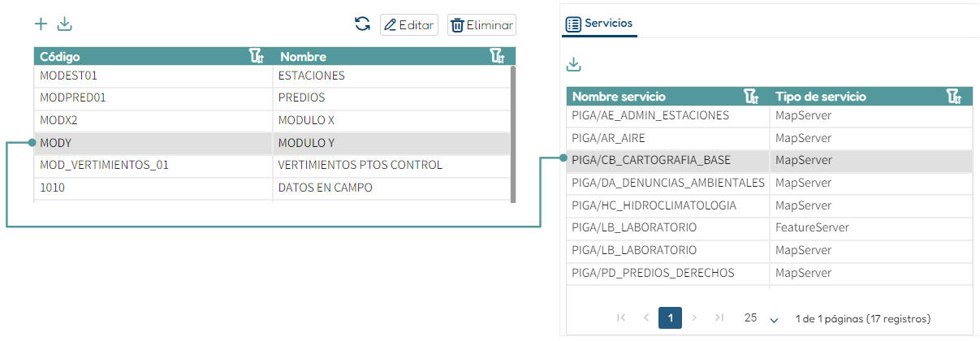Image resolution: width=980 pixels, height=341 pixels.
Task: Download the modules table
Action: tap(65, 24)
